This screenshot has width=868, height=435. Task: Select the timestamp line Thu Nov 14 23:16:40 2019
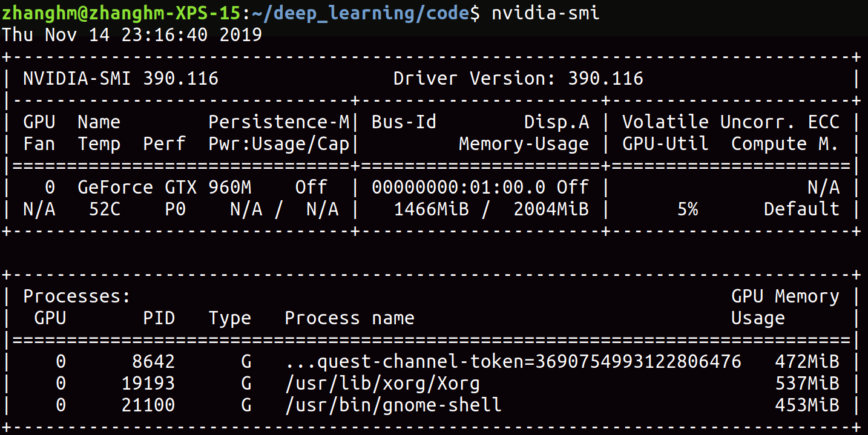132,34
